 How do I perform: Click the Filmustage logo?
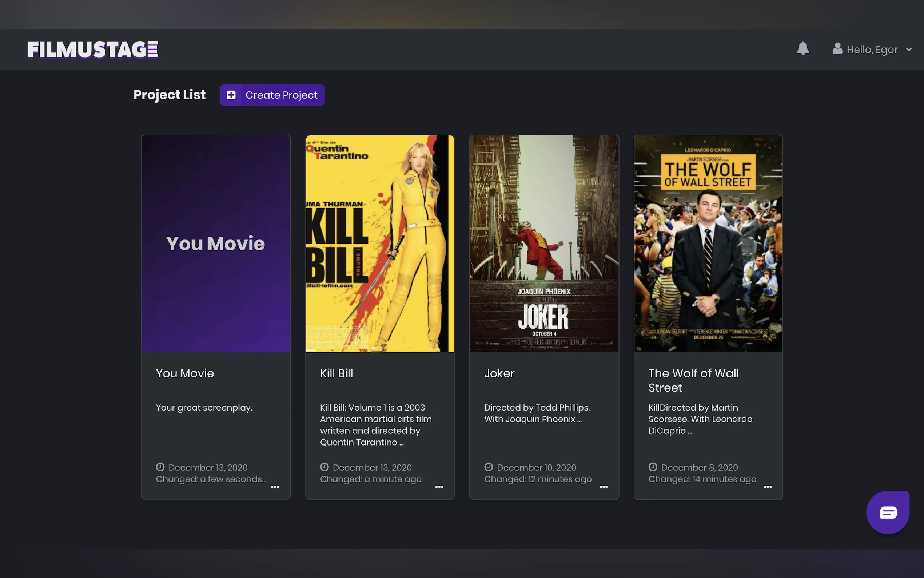coord(93,50)
